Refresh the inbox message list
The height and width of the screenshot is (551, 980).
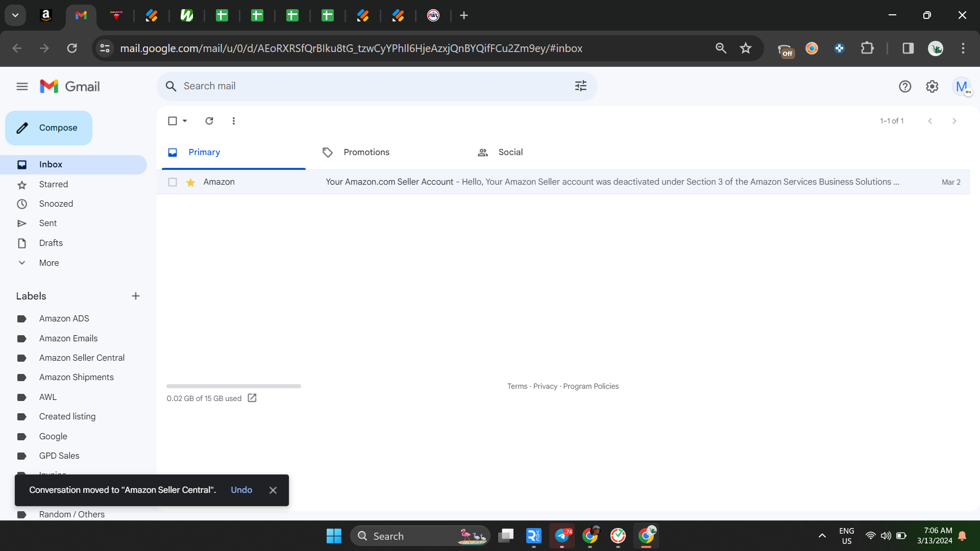pyautogui.click(x=209, y=121)
